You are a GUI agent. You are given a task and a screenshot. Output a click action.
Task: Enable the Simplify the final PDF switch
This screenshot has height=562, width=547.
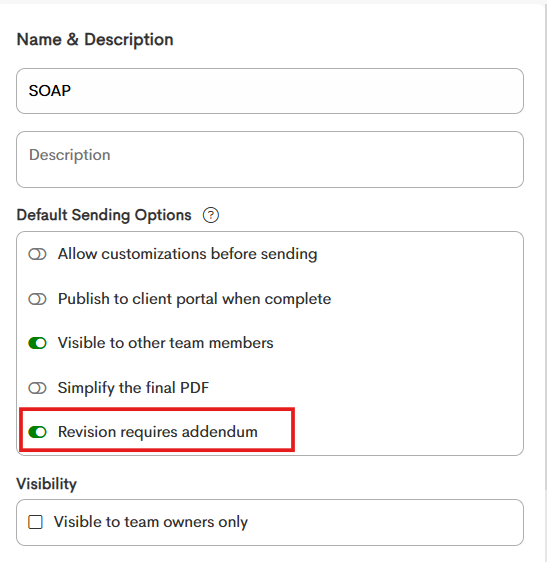coord(37,388)
